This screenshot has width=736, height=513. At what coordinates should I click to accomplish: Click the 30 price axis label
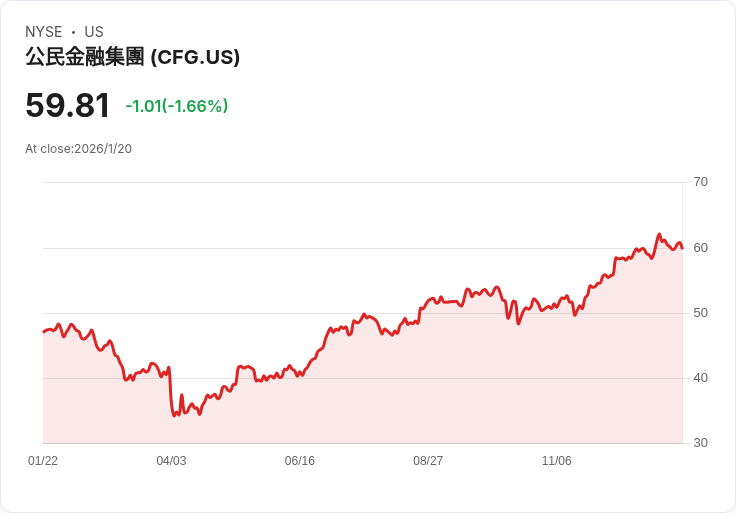click(701, 443)
